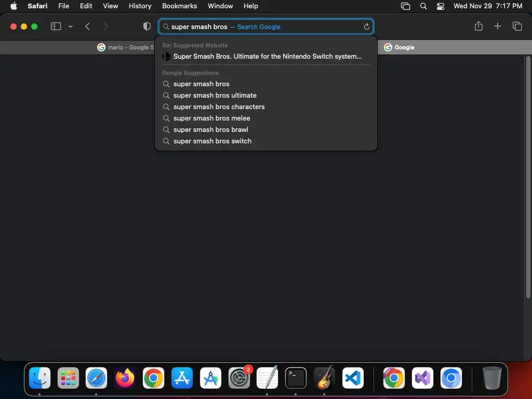Select suggestion 'super smash bros switch'

click(x=265, y=141)
